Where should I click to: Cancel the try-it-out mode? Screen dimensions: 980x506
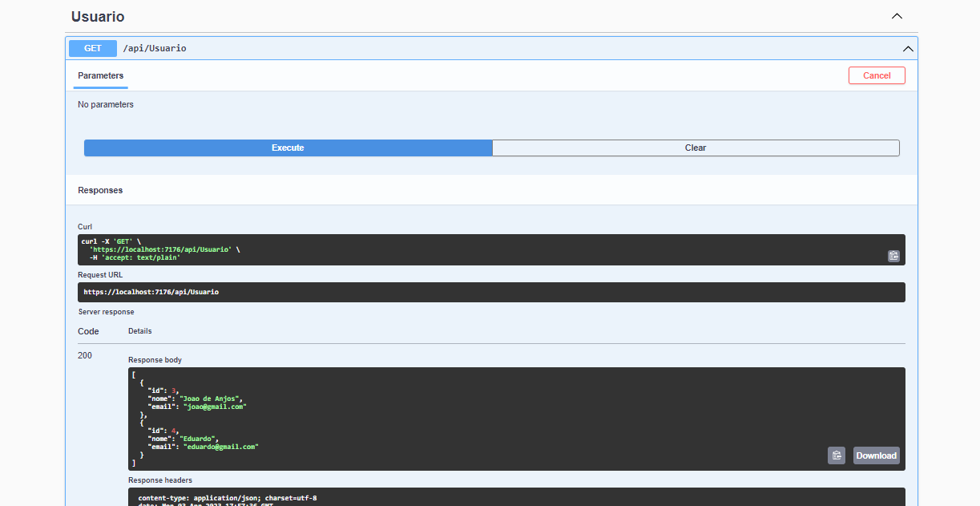tap(877, 75)
